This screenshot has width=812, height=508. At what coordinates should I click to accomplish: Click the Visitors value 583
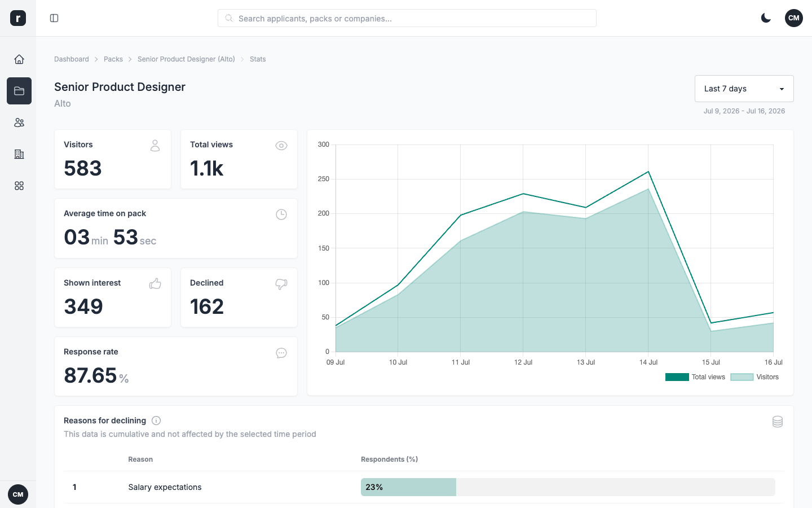coord(83,168)
